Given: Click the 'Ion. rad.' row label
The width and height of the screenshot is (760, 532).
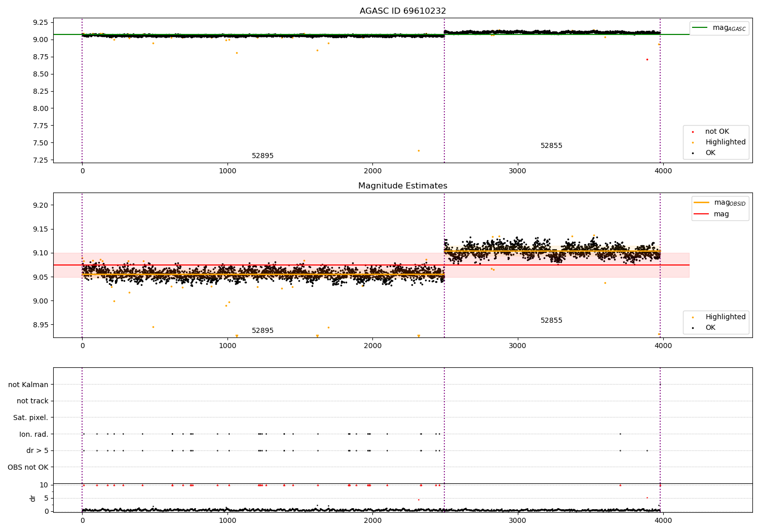Looking at the screenshot, I should coord(34,434).
